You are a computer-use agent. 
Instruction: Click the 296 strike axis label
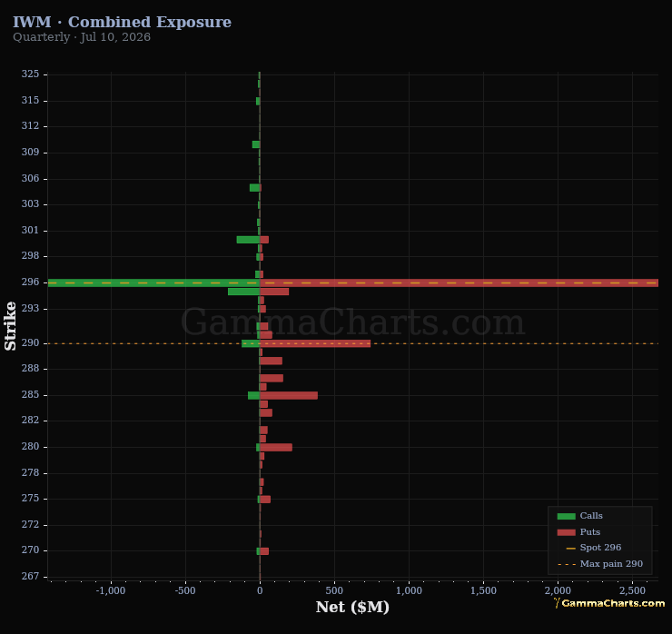tap(31, 282)
